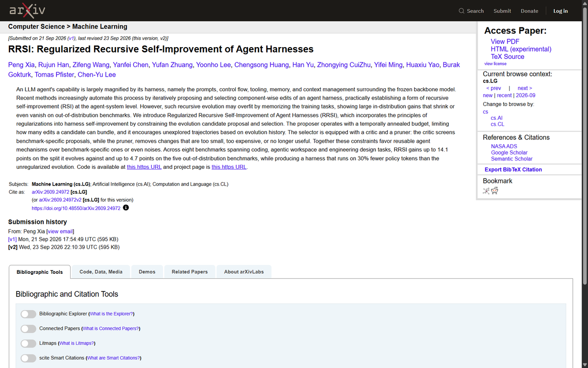Image resolution: width=588 pixels, height=368 pixels.
Task: Select the Bibliographic Tools tab
Action: click(x=40, y=272)
